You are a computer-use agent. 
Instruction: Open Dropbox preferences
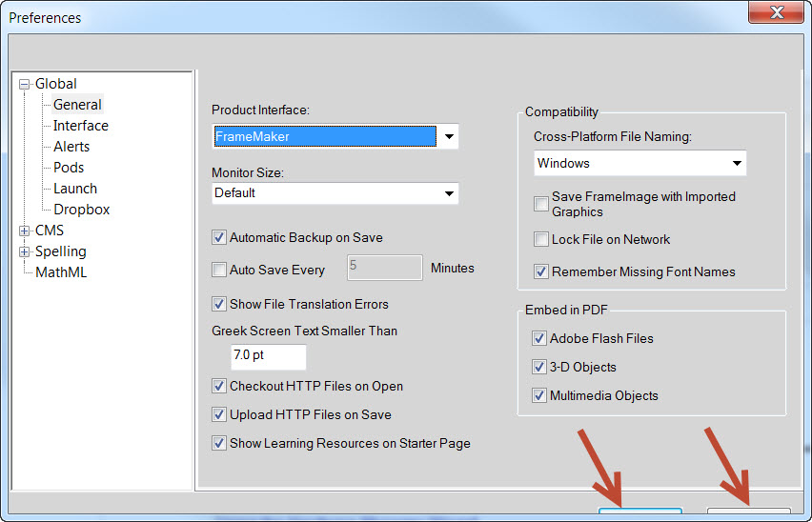[x=81, y=210]
